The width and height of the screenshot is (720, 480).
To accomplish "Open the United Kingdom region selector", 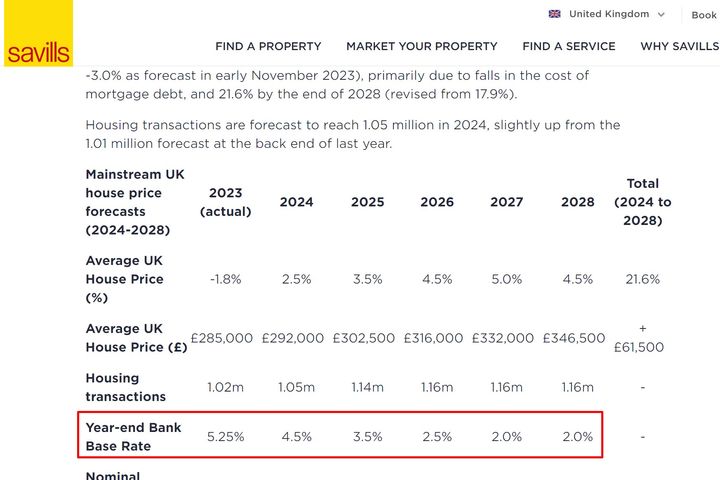I will pos(608,14).
